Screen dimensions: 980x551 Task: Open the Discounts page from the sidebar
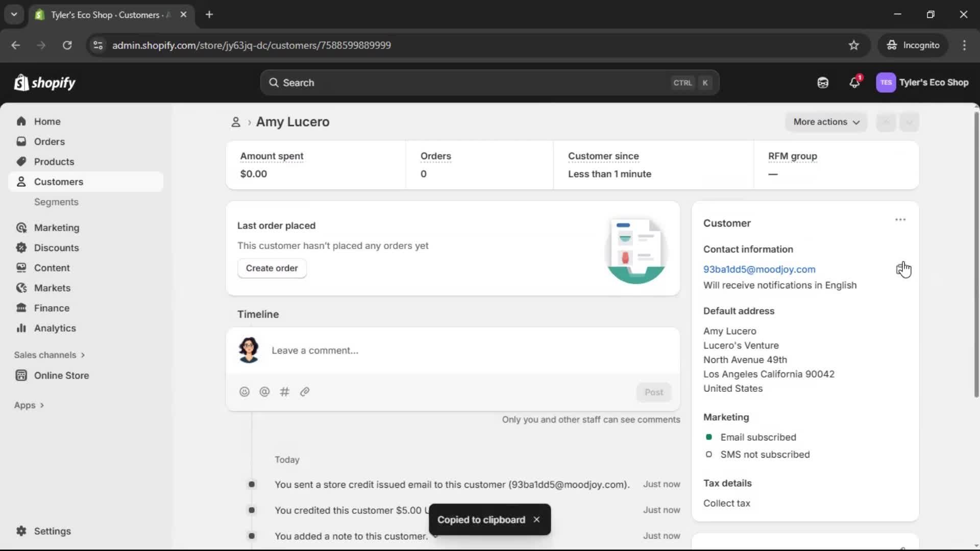(x=56, y=247)
